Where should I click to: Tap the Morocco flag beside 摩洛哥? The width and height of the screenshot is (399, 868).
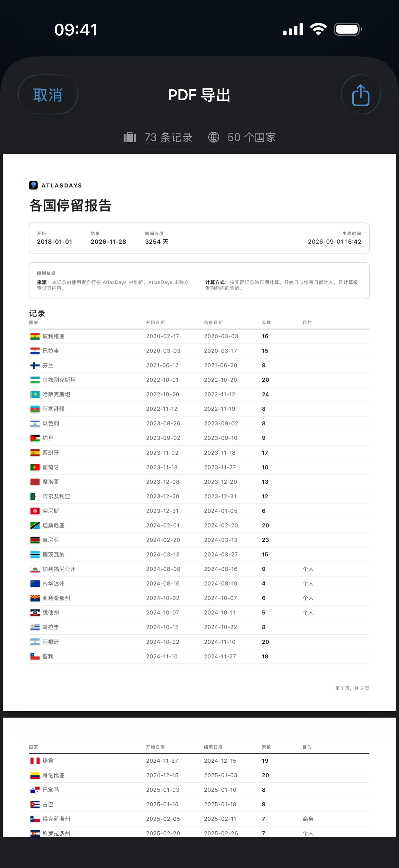pyautogui.click(x=35, y=482)
